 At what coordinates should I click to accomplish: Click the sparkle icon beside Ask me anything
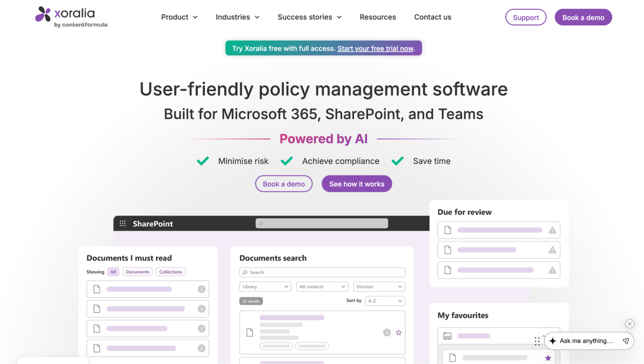click(553, 341)
